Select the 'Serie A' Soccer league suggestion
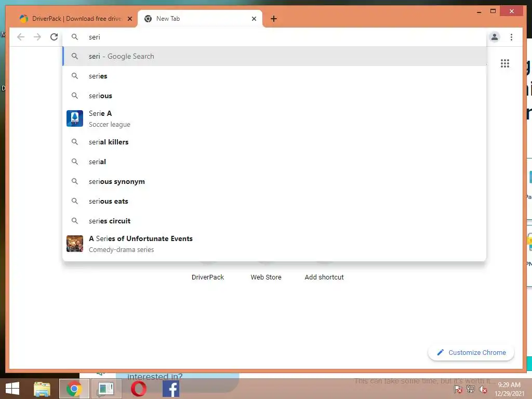 (274, 119)
